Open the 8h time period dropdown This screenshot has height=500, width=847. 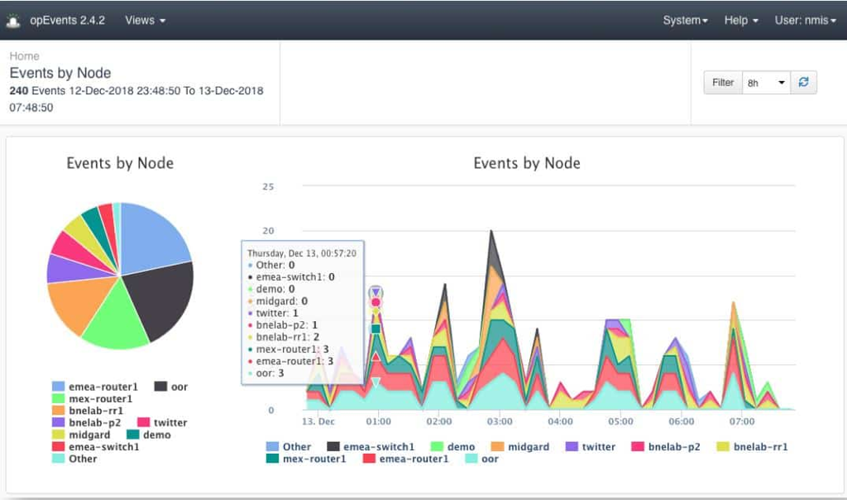(x=766, y=83)
